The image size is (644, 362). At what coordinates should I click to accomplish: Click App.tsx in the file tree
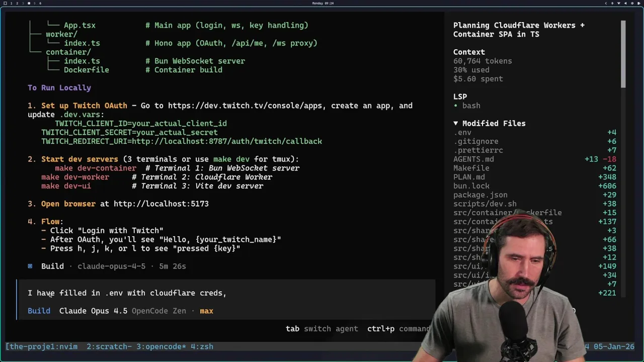[79, 25]
